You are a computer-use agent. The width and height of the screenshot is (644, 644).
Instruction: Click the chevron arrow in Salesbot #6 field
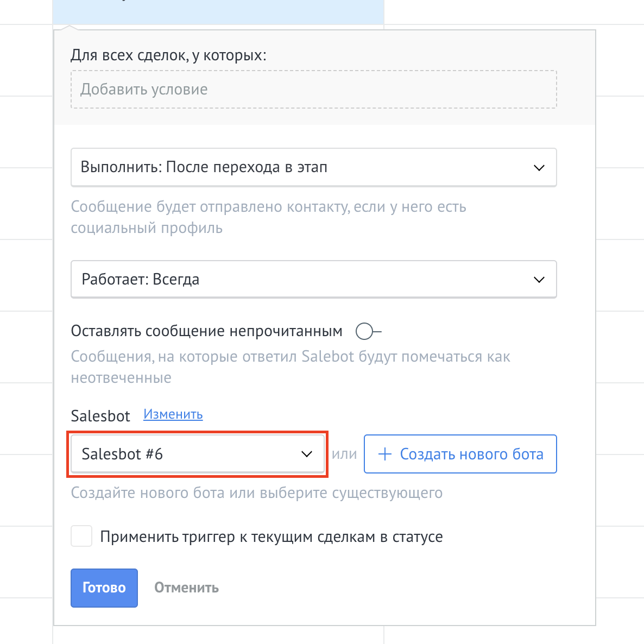[306, 454]
